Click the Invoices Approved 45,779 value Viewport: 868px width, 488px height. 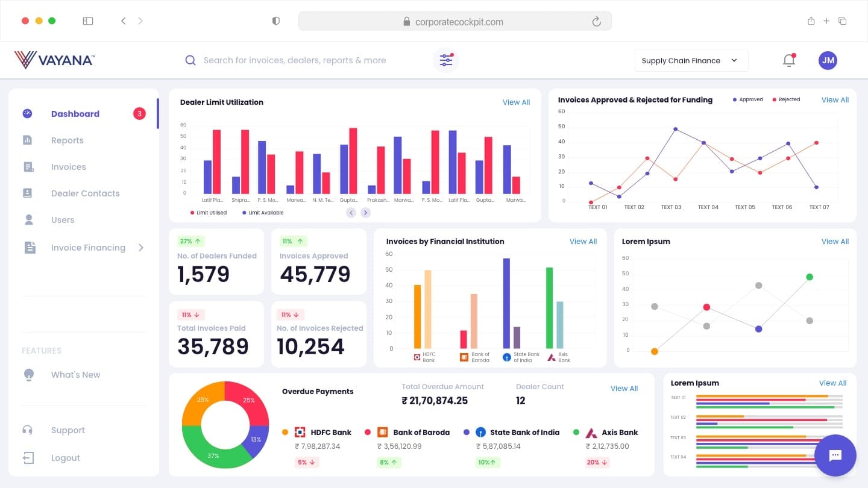click(x=315, y=275)
